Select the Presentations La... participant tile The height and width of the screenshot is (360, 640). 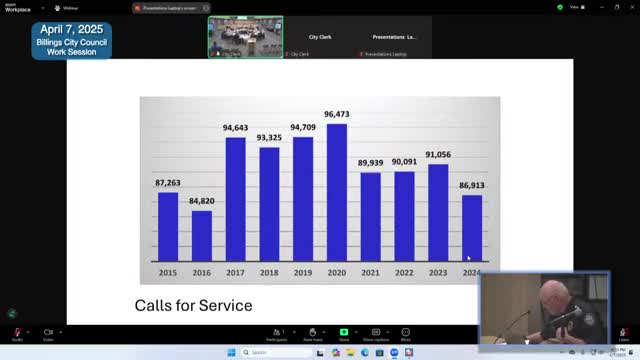pos(394,37)
